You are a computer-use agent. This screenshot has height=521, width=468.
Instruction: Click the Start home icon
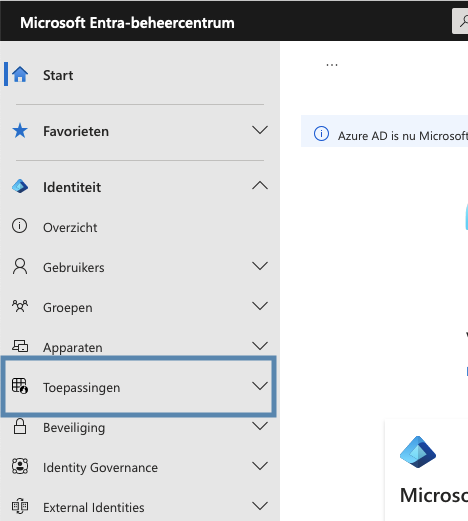[20, 74]
